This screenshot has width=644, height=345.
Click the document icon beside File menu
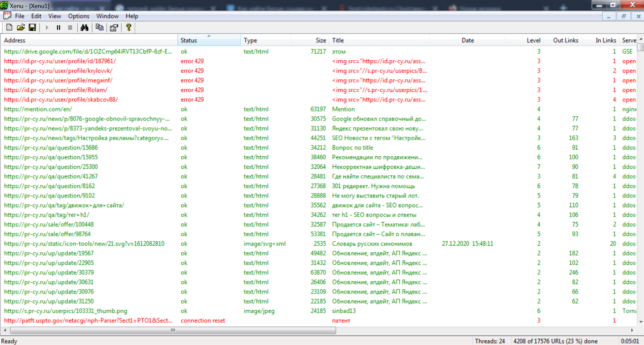[x=7, y=16]
